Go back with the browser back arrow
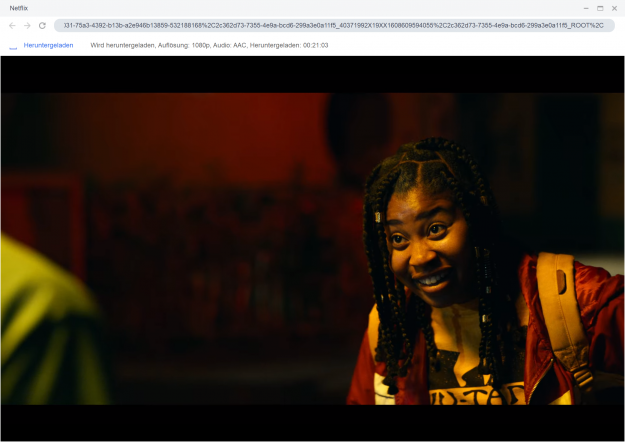Screen dimensions: 625x442 (12, 26)
